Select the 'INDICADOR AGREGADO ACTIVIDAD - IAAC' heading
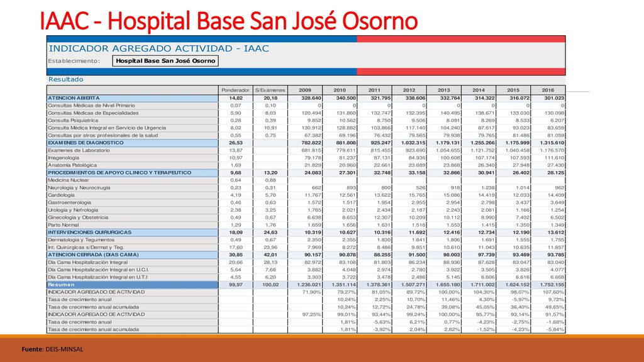The height and width of the screenshot is (362, 644). (159, 48)
